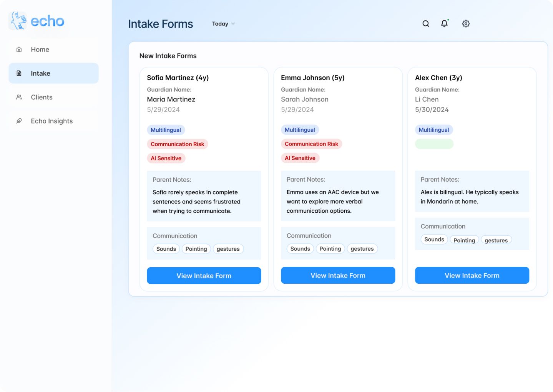Open the Intake section via its document icon
The width and height of the screenshot is (553, 392).
19,73
